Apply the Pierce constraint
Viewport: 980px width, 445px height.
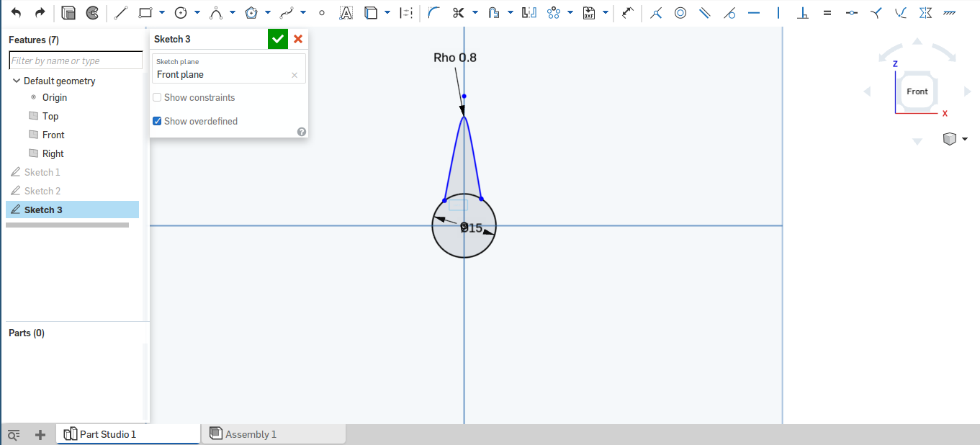pyautogui.click(x=901, y=12)
